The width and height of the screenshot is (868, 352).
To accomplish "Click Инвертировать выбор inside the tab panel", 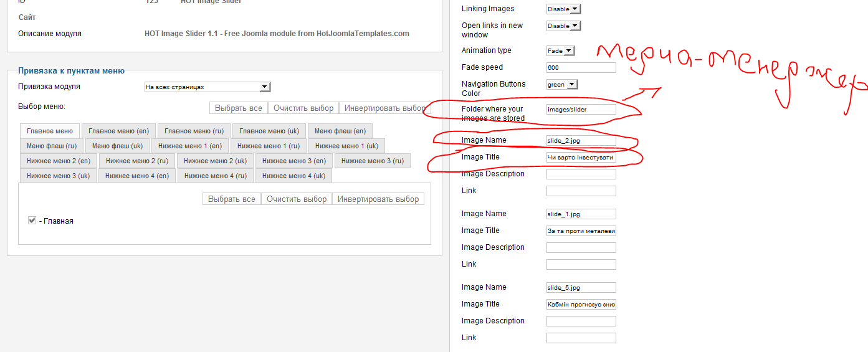I will pos(378,199).
